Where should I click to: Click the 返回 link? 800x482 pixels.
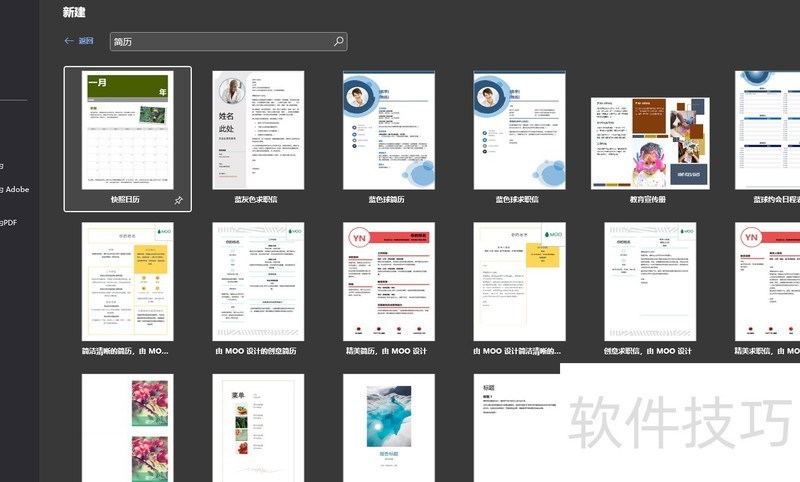click(86, 41)
